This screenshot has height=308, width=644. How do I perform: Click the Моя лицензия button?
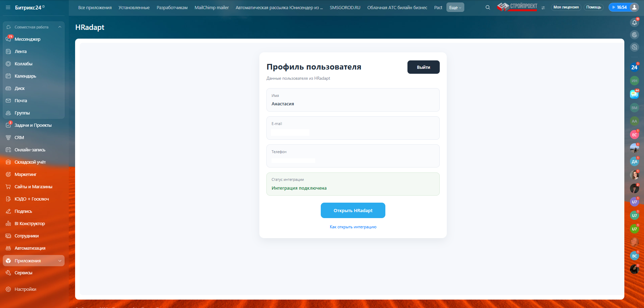tap(566, 7)
